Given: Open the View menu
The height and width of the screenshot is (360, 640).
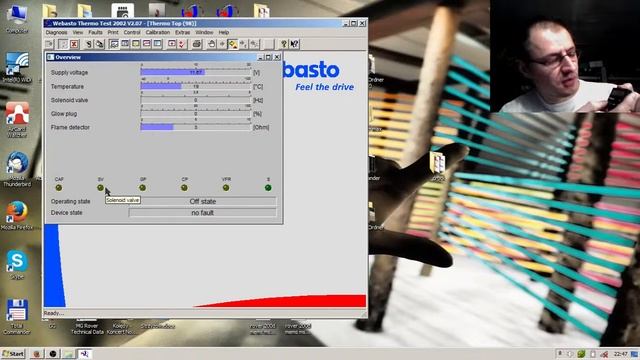Looking at the screenshot, I should click(x=78, y=32).
